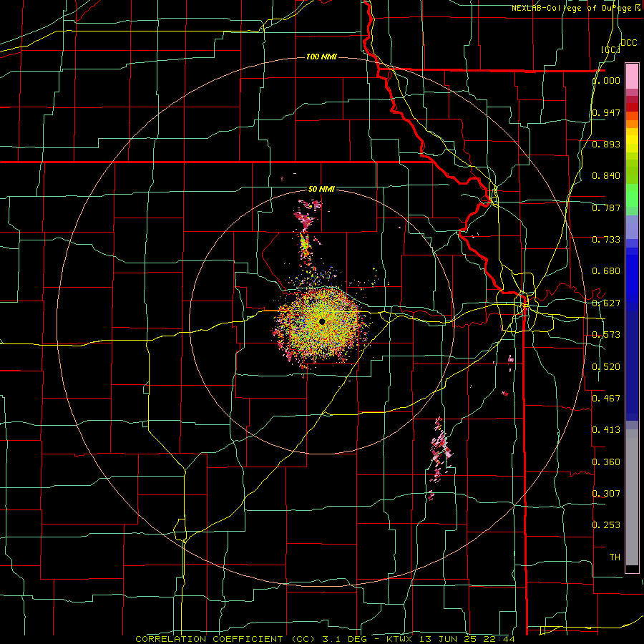Pick the light pink top color bar segment
This screenshot has height=644, width=644.
click(x=632, y=76)
